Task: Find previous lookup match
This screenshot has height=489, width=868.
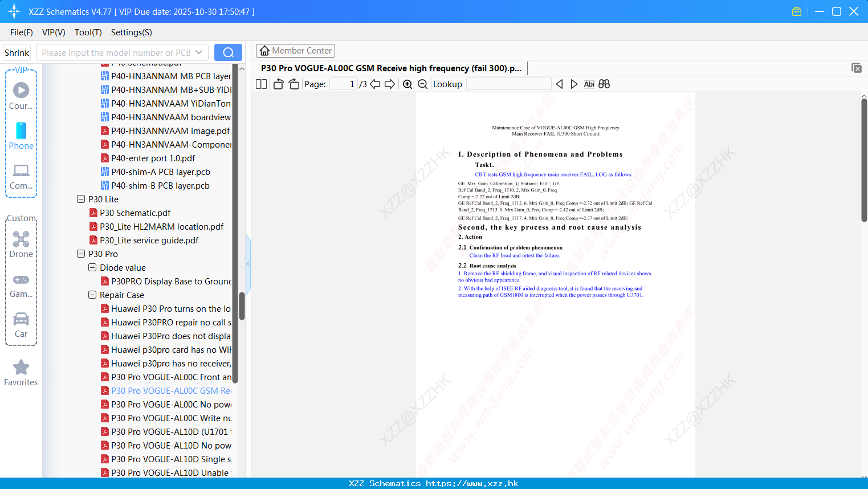Action: pyautogui.click(x=559, y=84)
